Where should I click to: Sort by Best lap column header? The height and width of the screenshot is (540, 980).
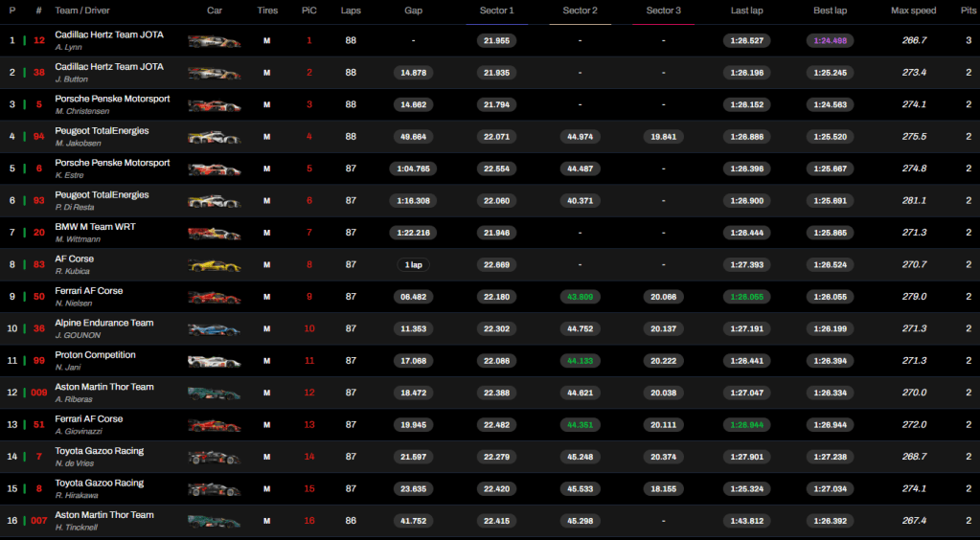coord(830,11)
